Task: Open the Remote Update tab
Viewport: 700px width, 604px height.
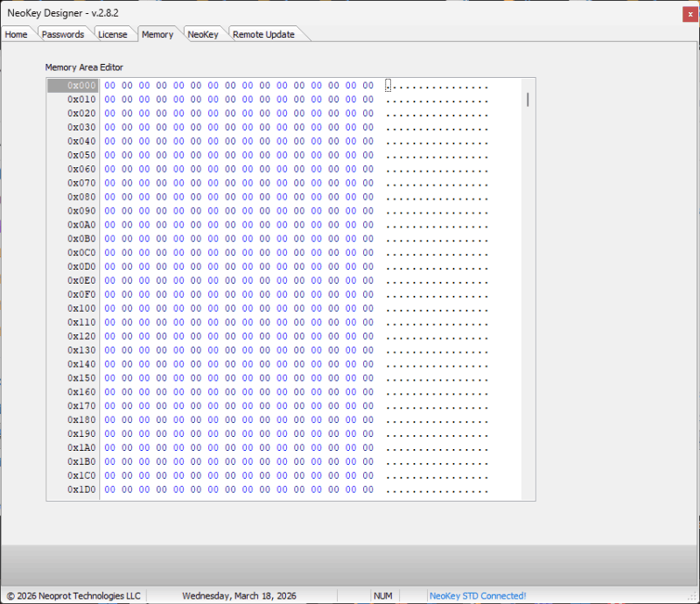Action: click(263, 34)
